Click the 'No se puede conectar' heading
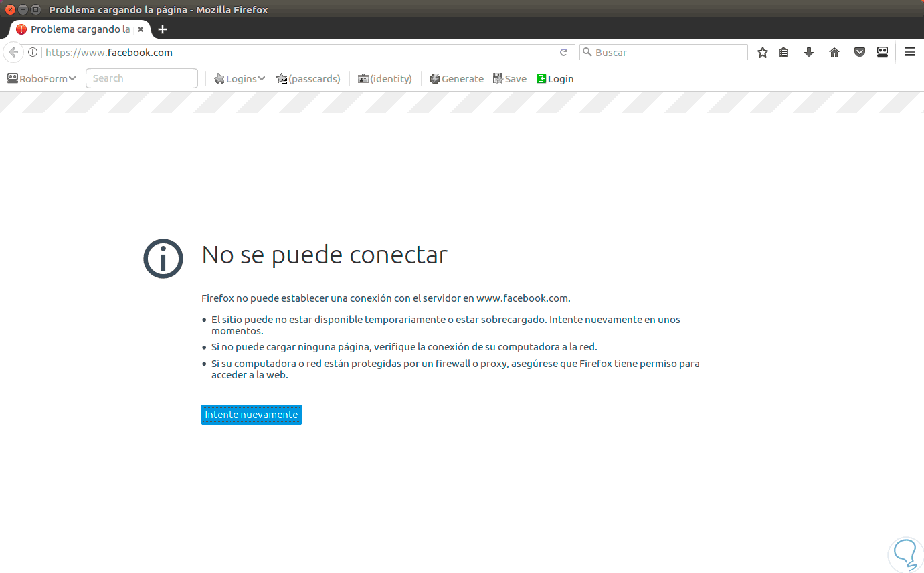Image resolution: width=924 pixels, height=573 pixels. [x=325, y=255]
